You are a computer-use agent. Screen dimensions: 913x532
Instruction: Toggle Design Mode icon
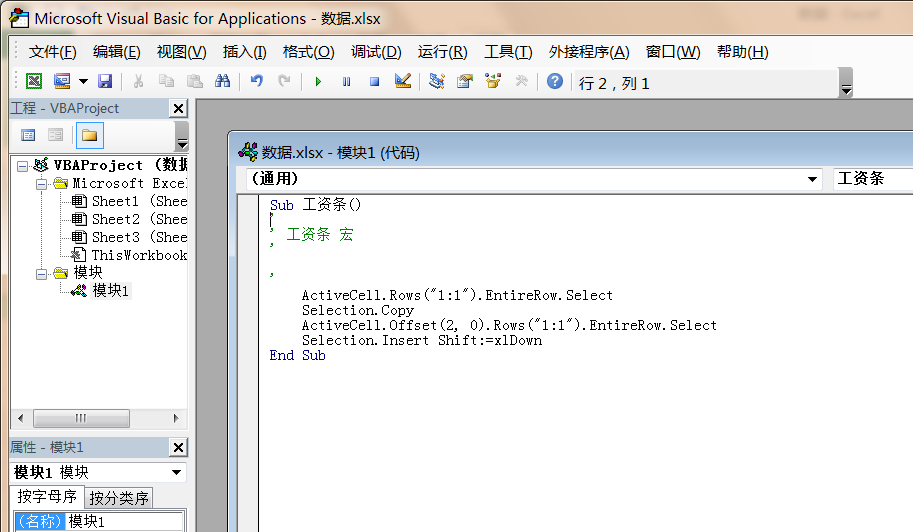pyautogui.click(x=402, y=81)
